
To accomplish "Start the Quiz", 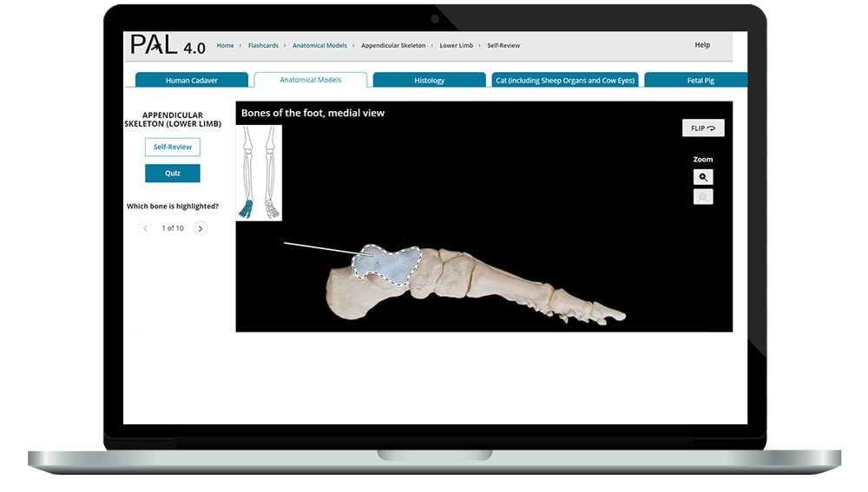I will click(x=173, y=173).
